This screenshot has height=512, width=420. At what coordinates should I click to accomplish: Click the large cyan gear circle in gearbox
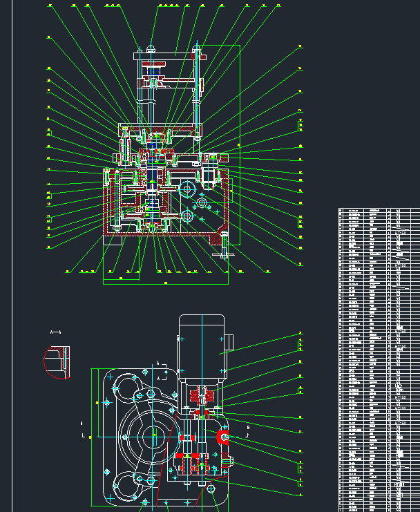point(187,189)
